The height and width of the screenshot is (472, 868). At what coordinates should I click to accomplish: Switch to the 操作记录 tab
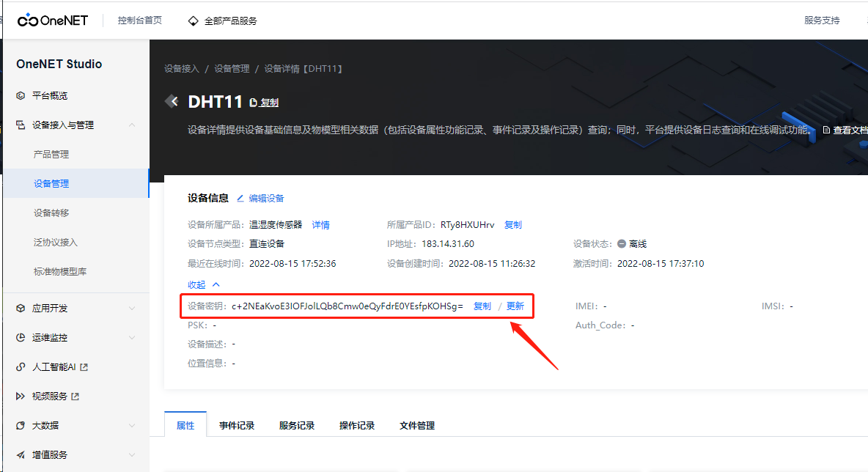click(357, 426)
